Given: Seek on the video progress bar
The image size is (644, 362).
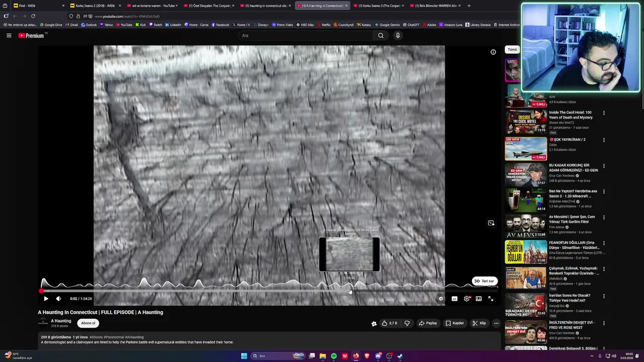Looking at the screenshot, I should pos(269,291).
